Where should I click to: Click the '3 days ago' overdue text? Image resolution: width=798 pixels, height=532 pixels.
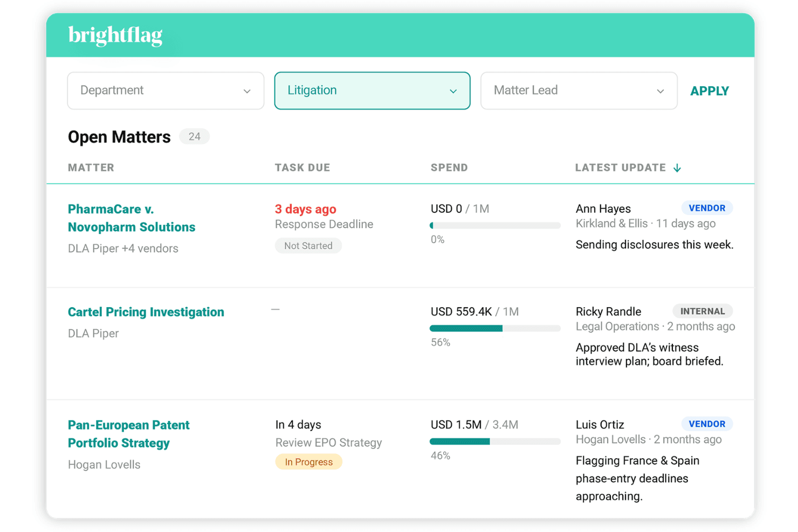tap(306, 209)
